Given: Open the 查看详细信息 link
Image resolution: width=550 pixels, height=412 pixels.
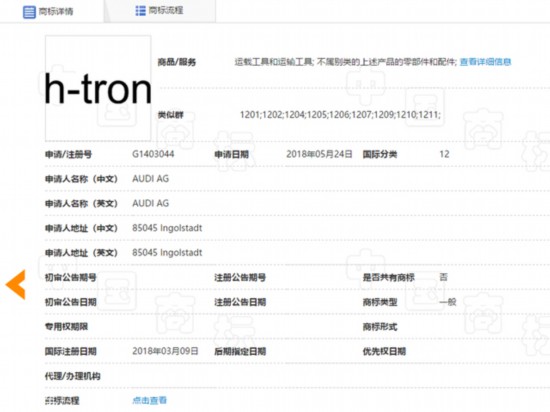Looking at the screenshot, I should (x=485, y=62).
